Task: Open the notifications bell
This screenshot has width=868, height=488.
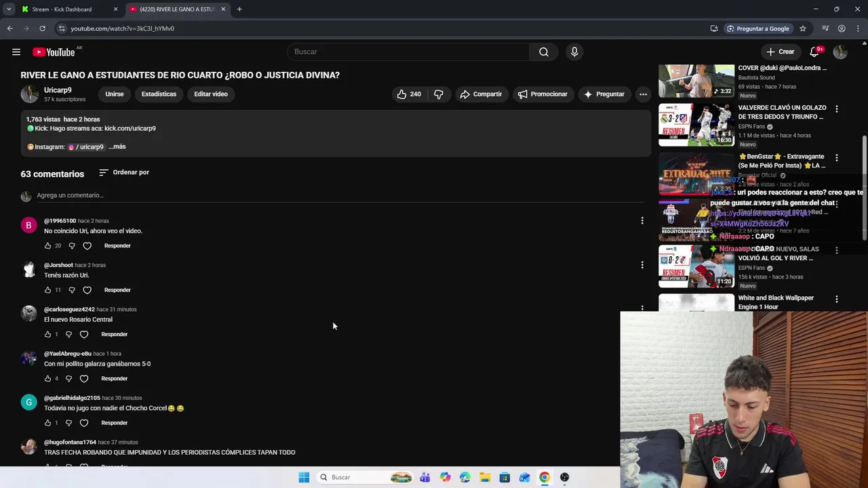Action: point(815,52)
